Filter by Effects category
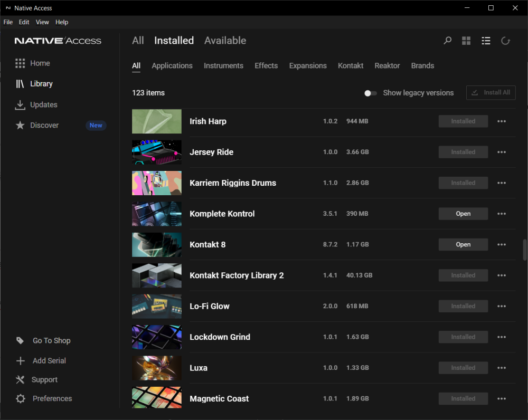Screen dimensions: 528x420 tap(266, 65)
